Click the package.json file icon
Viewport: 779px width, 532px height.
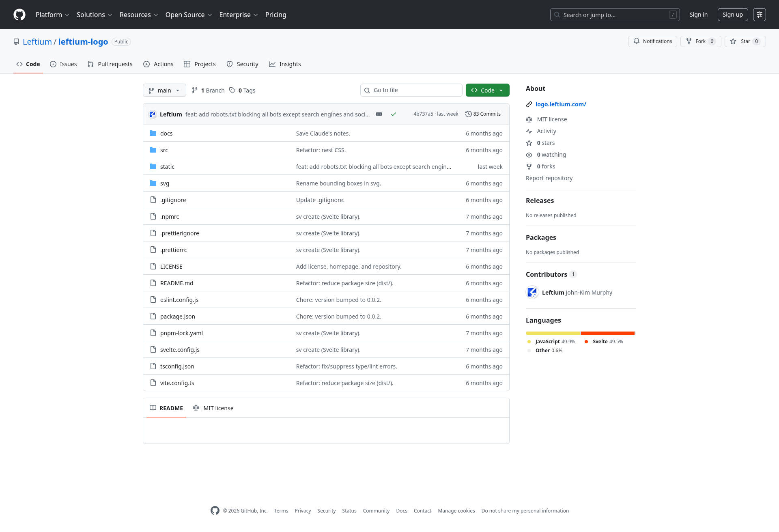point(153,317)
